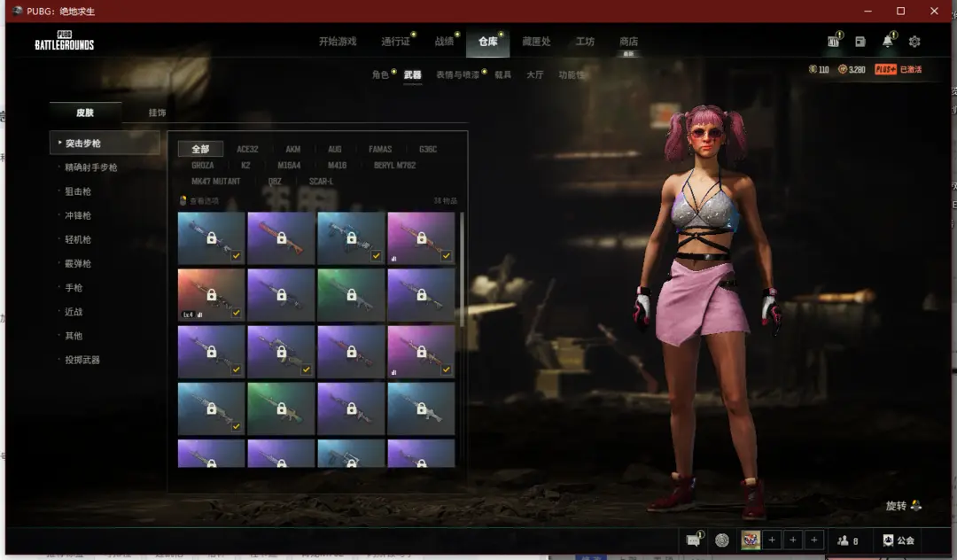Open the 商店 tab
The height and width of the screenshot is (560, 957).
coord(628,42)
